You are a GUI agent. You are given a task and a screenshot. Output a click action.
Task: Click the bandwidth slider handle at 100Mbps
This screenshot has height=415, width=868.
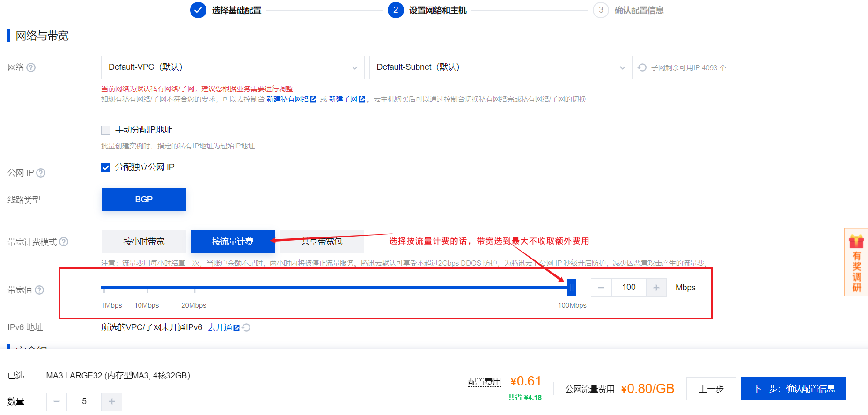tap(571, 287)
